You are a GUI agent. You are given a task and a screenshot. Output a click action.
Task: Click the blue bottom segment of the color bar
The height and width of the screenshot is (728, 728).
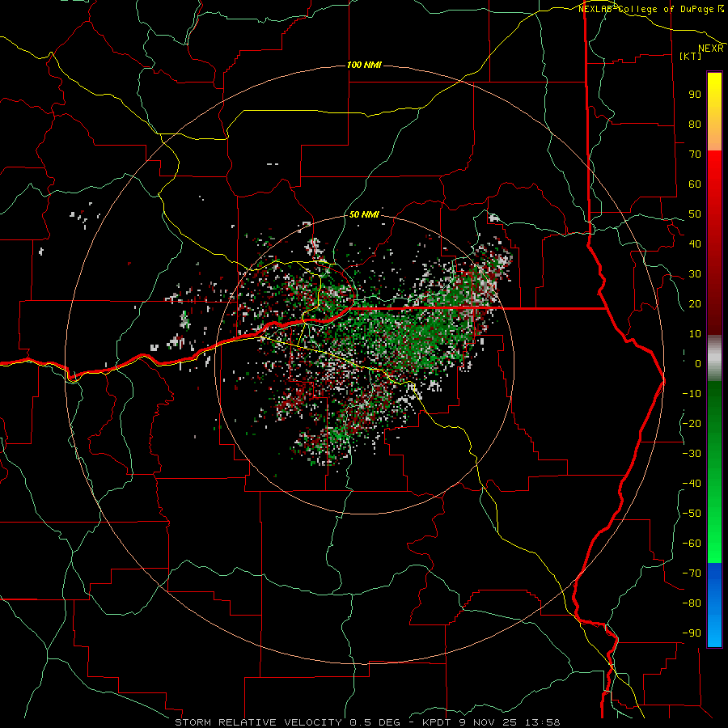click(x=714, y=605)
